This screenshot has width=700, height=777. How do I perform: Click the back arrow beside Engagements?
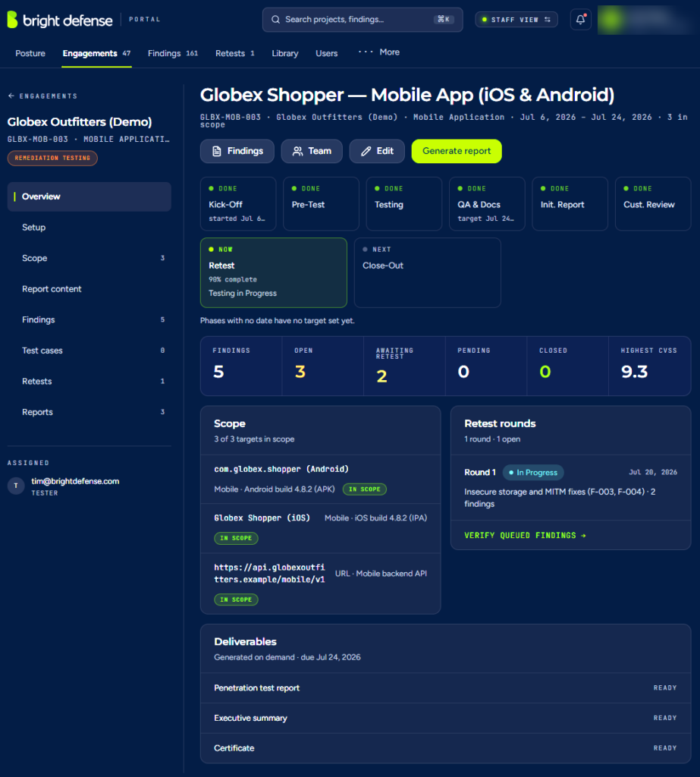[11, 96]
